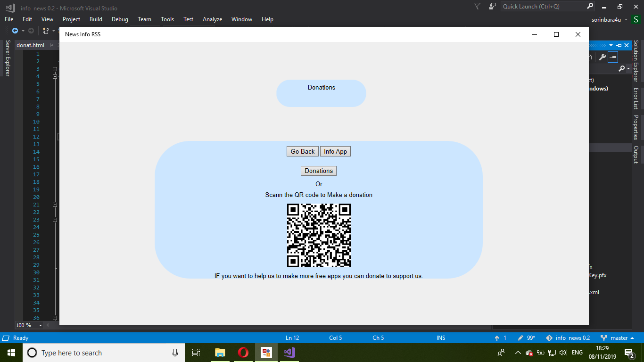Open the master branch selector

(618, 338)
